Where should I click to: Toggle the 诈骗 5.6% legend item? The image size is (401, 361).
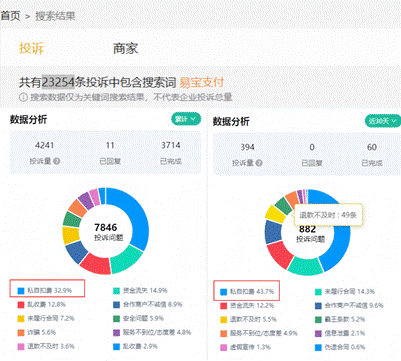point(37,332)
